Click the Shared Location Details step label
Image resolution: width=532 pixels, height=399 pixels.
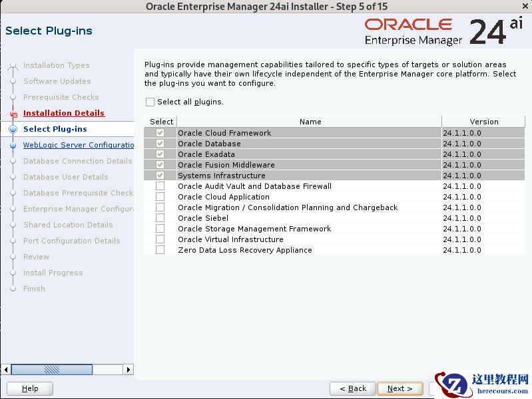tap(68, 225)
